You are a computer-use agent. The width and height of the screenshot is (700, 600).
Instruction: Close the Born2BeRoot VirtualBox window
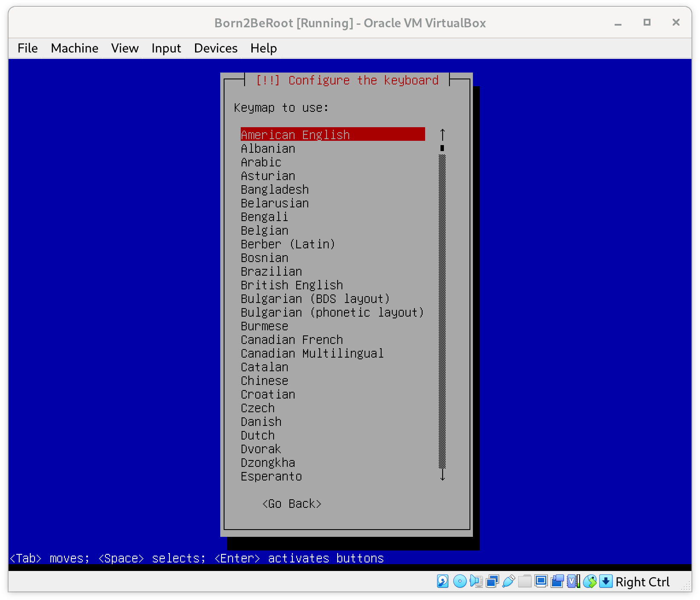click(x=676, y=22)
